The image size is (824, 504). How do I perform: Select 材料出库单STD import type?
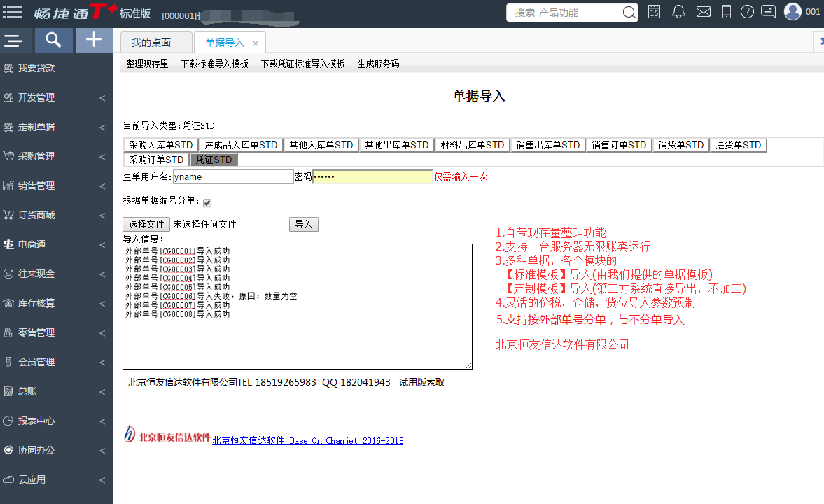pos(473,145)
